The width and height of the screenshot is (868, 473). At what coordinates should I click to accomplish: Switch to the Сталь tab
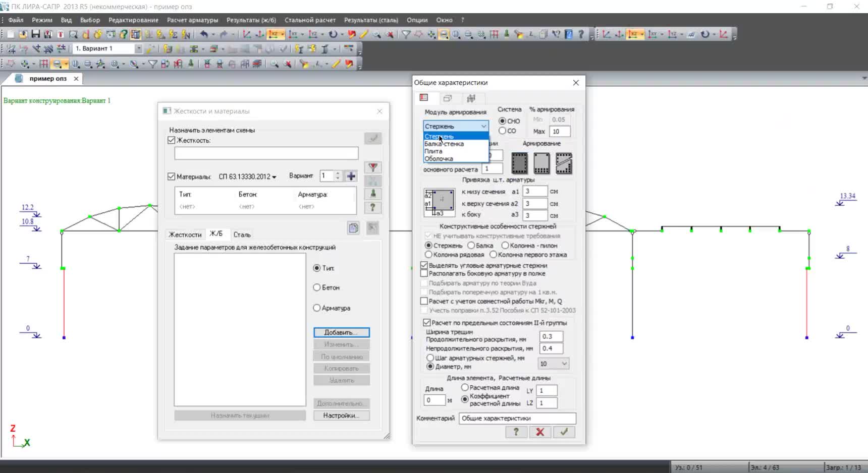point(242,234)
